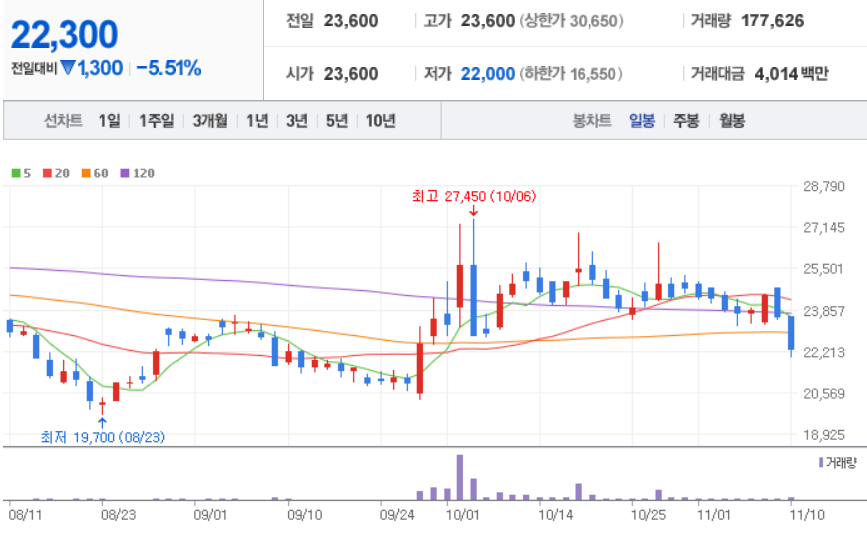Open the 10년 line chart
Image resolution: width=867 pixels, height=538 pixels.
(380, 120)
